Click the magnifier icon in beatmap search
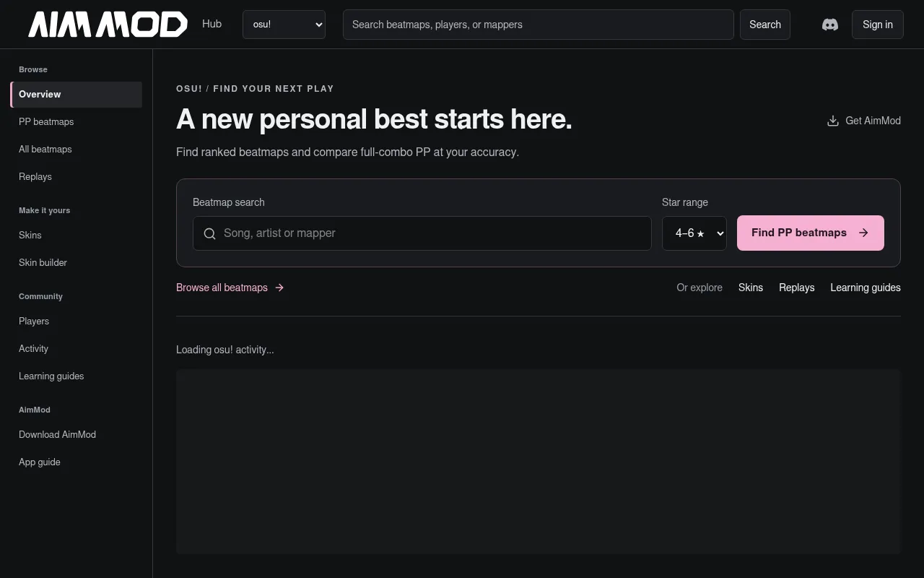 coord(210,233)
